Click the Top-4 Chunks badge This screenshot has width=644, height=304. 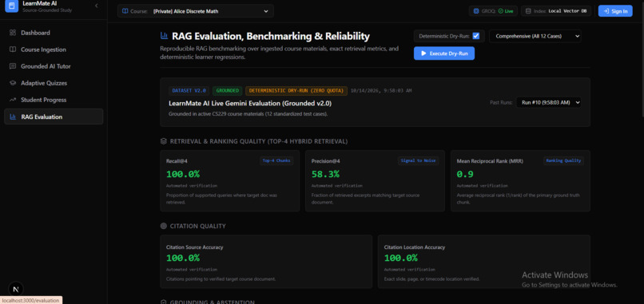(276, 161)
